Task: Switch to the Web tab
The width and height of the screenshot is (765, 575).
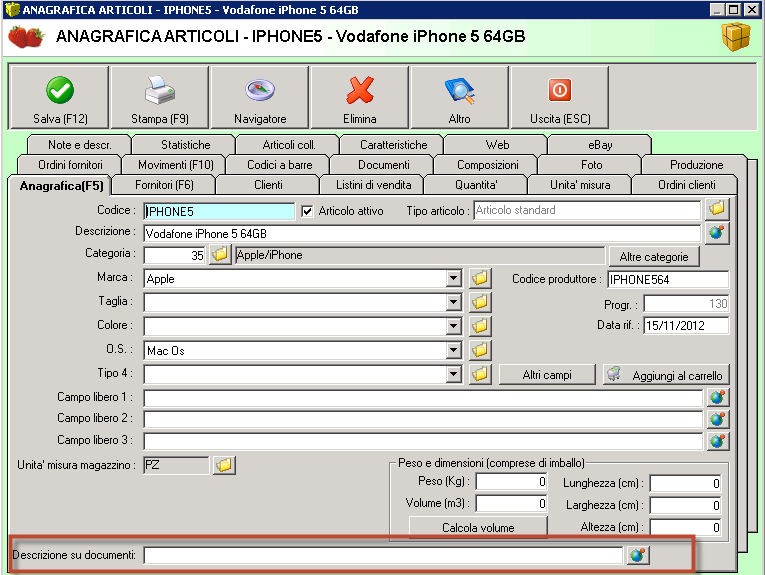Action: [x=497, y=145]
